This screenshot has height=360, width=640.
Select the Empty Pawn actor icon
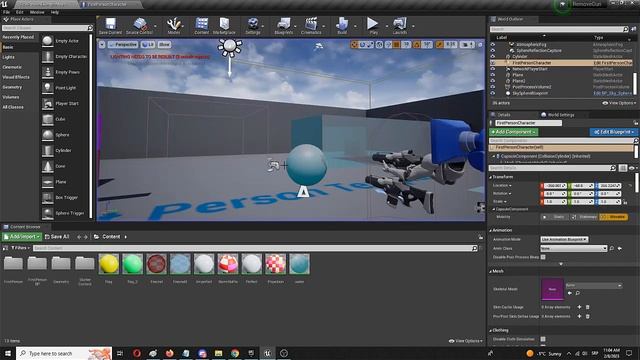tap(48, 72)
